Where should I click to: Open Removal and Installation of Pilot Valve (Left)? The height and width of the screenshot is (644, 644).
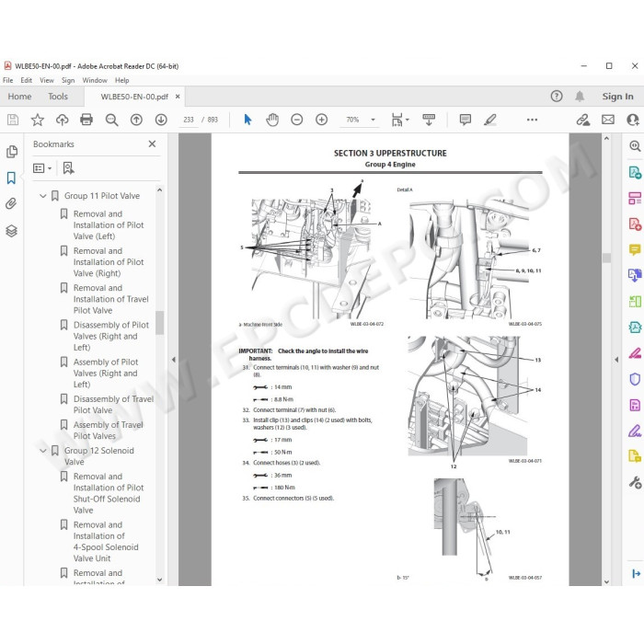tap(109, 225)
